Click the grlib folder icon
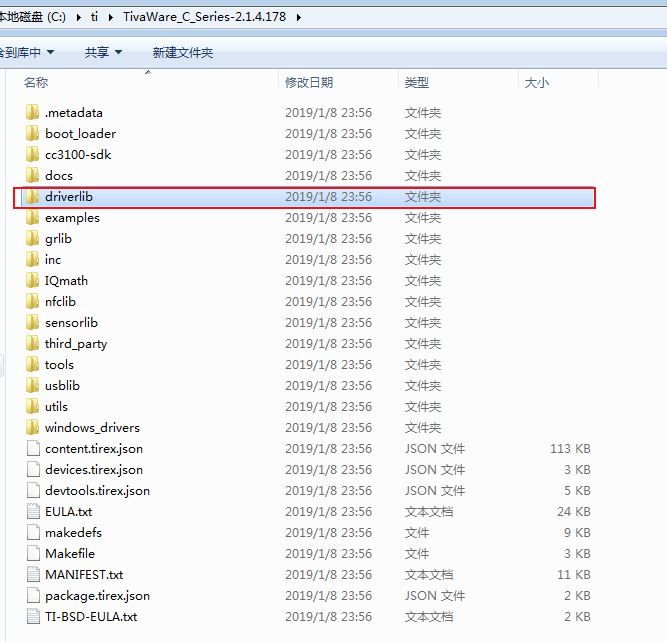 point(32,239)
